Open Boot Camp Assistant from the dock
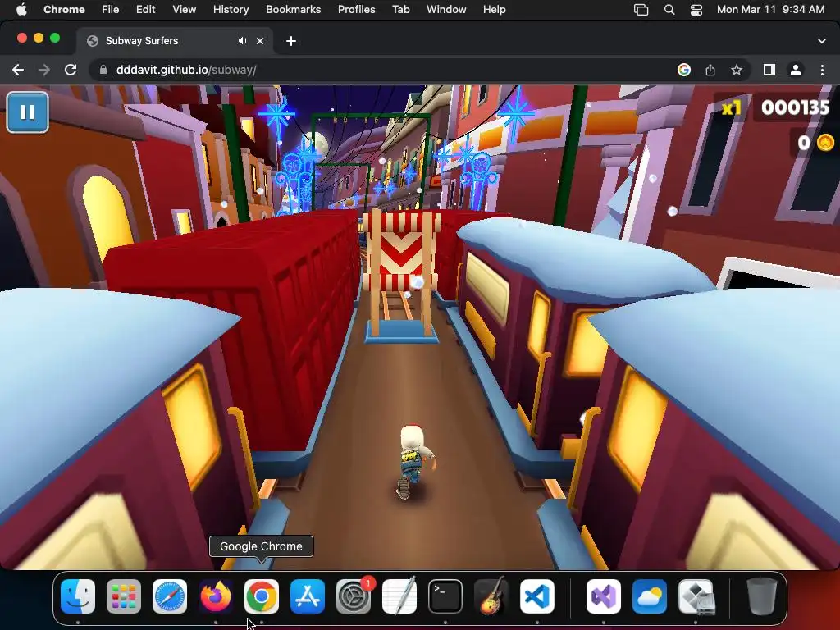 pyautogui.click(x=696, y=596)
